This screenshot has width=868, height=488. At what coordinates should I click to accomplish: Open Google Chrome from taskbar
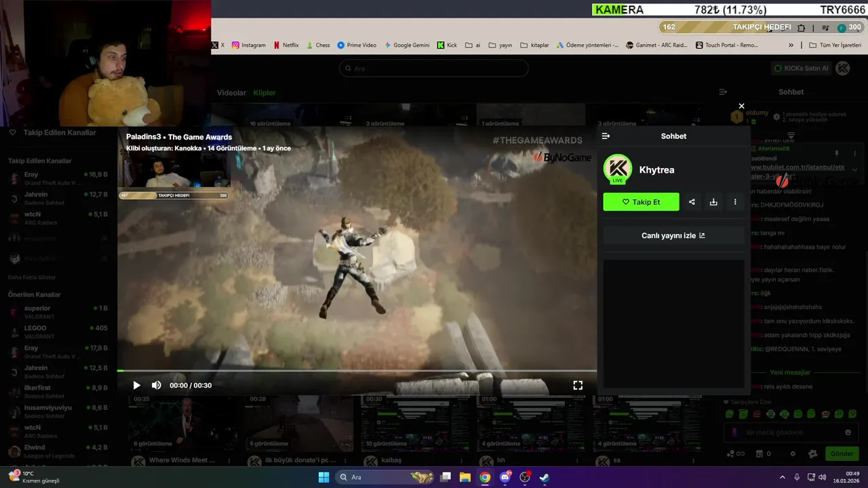[x=485, y=477]
